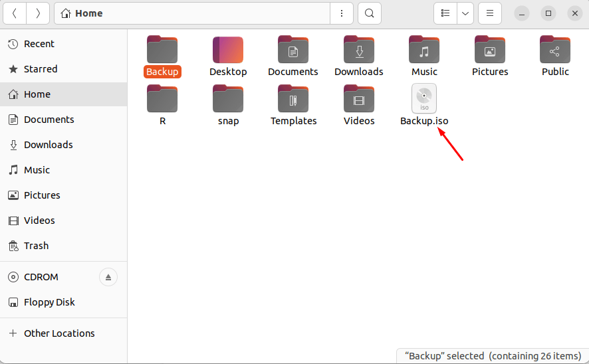Select the Public shared folder

click(x=555, y=50)
